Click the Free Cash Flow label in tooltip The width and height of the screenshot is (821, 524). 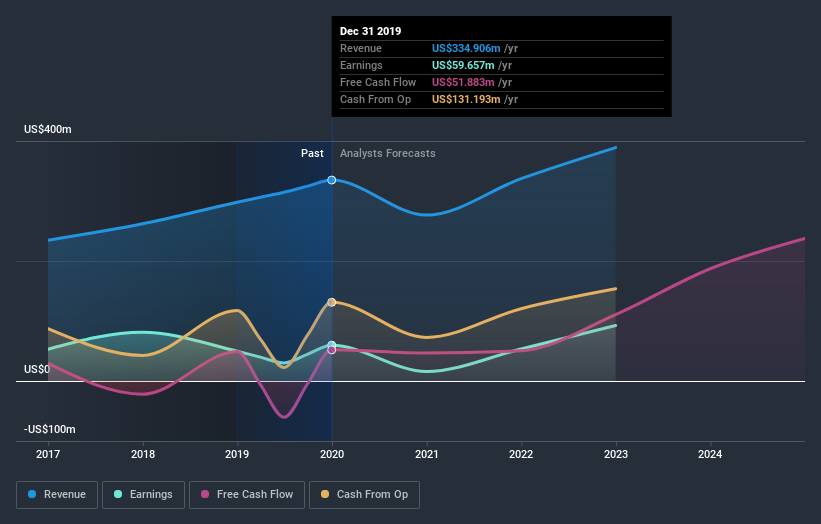point(378,82)
